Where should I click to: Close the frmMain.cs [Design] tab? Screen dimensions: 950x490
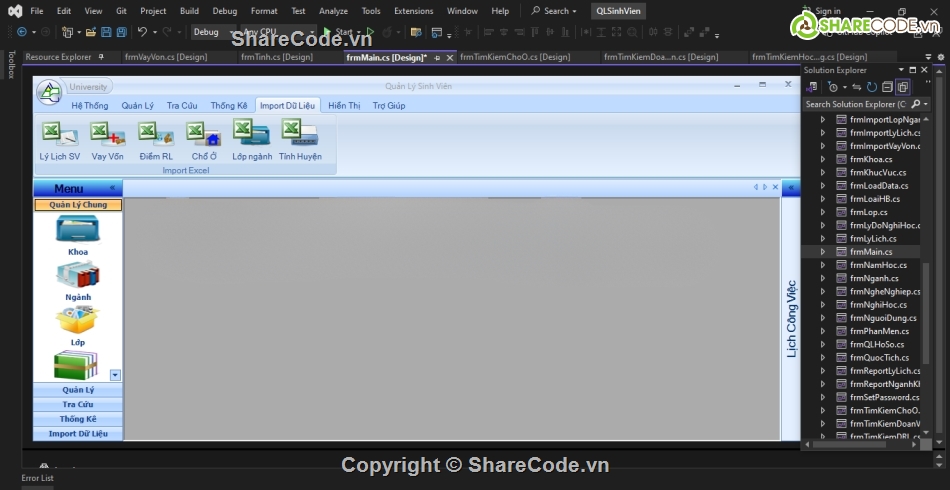pos(450,58)
